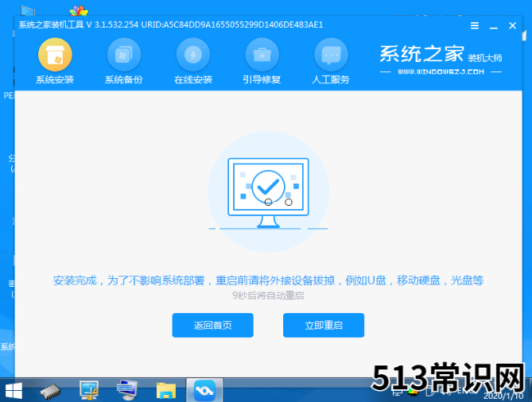Click the 安装完成 message text

coord(268,280)
